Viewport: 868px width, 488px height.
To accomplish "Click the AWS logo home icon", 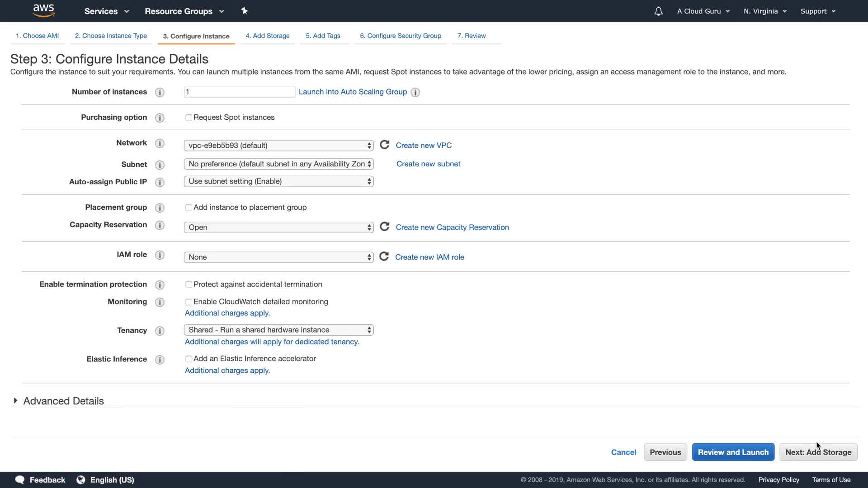I will pyautogui.click(x=43, y=10).
